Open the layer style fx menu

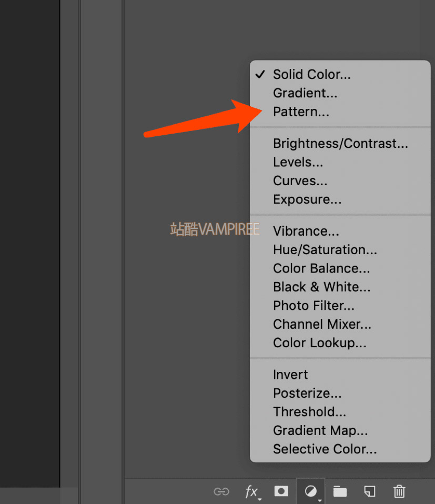(x=253, y=492)
